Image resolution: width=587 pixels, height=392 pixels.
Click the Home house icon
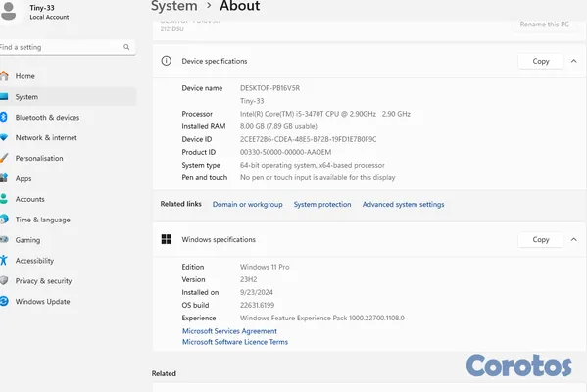[4, 76]
